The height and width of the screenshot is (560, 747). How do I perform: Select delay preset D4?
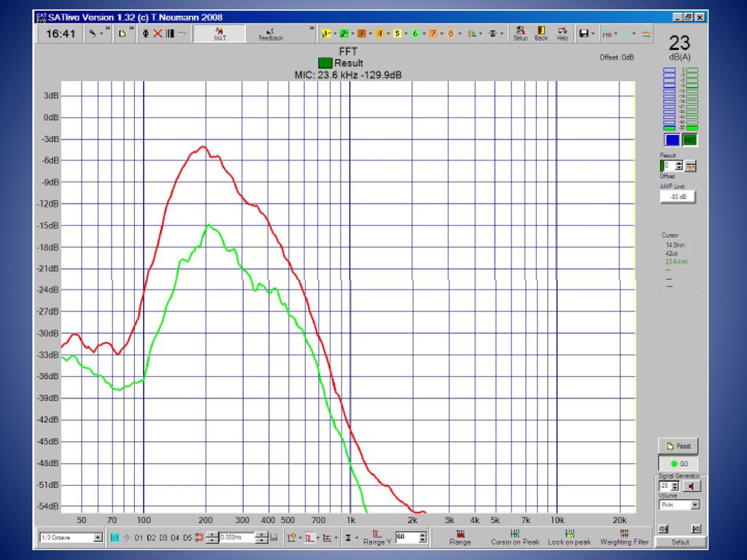point(175,537)
